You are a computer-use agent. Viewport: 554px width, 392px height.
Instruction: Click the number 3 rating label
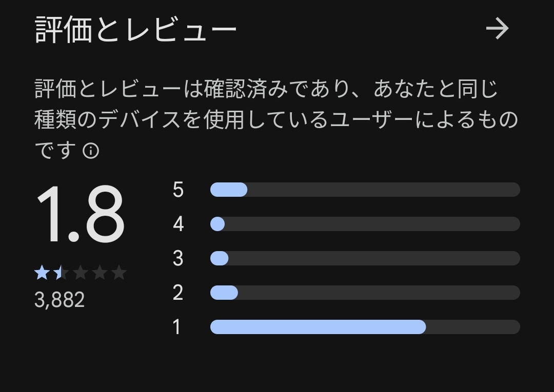[178, 258]
